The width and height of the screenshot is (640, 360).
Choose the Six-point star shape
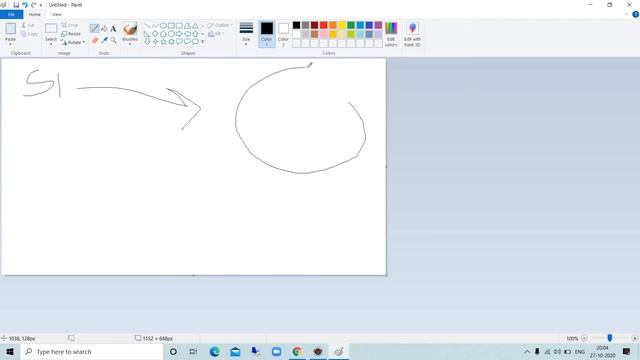tap(171, 42)
